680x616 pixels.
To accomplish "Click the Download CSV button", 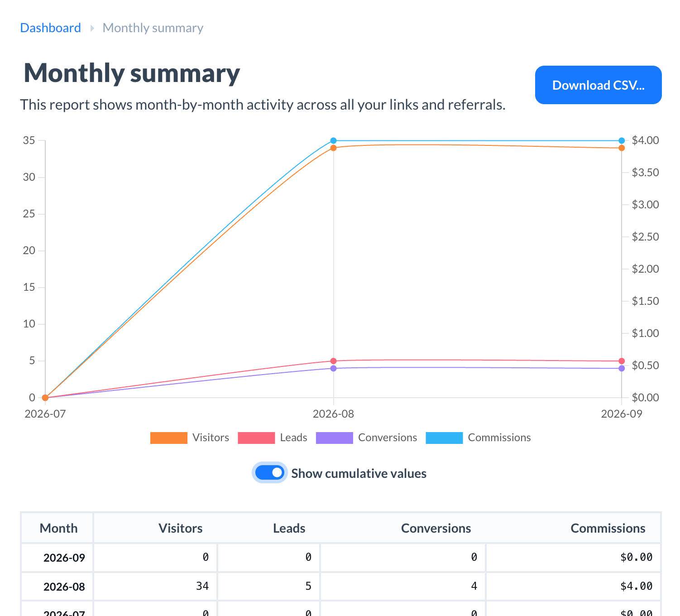I will [598, 85].
